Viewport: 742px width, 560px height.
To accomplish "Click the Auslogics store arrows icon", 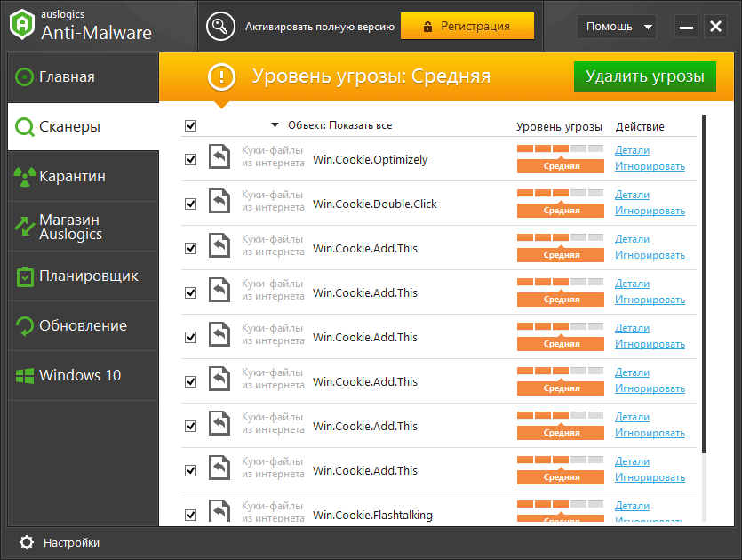I will (x=25, y=227).
